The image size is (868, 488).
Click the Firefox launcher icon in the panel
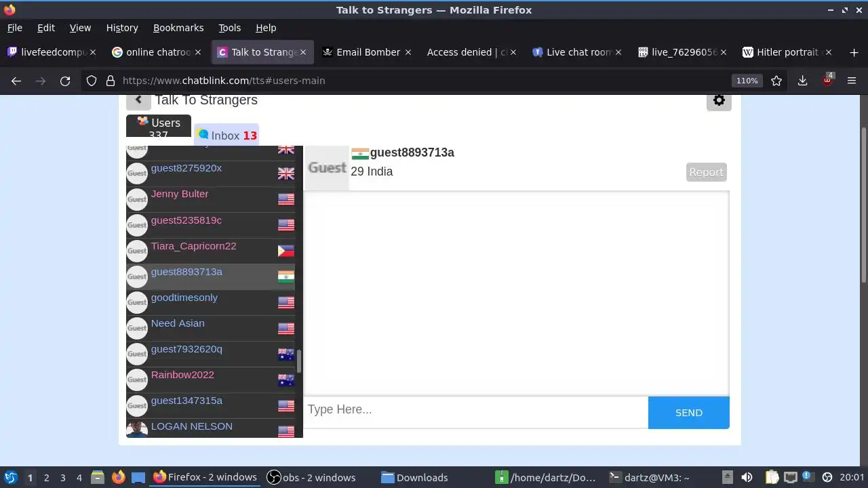click(x=118, y=477)
